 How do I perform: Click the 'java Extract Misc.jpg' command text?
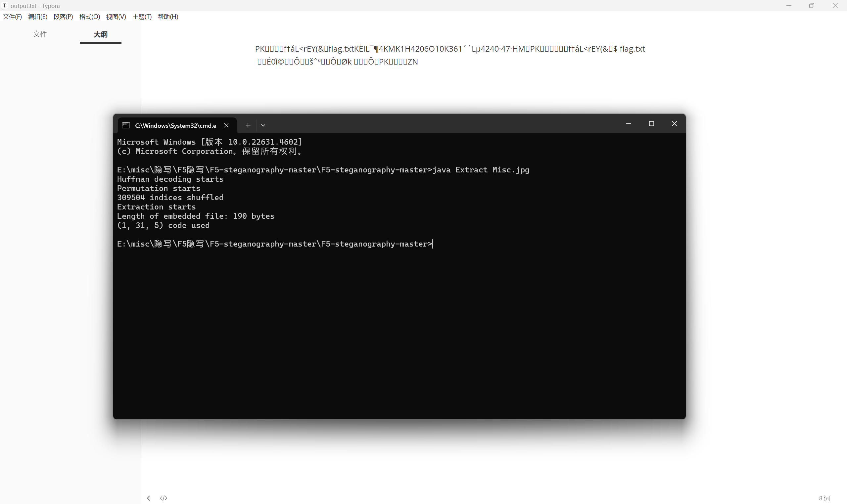(x=481, y=169)
